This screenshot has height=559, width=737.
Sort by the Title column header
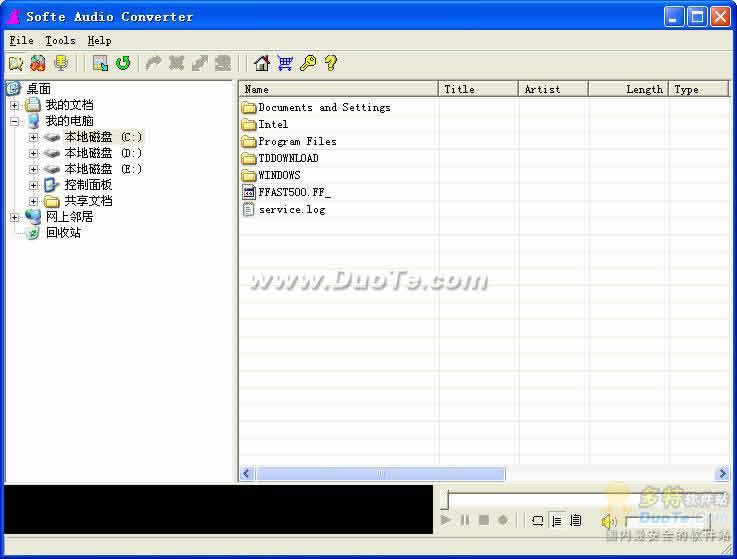click(x=478, y=89)
